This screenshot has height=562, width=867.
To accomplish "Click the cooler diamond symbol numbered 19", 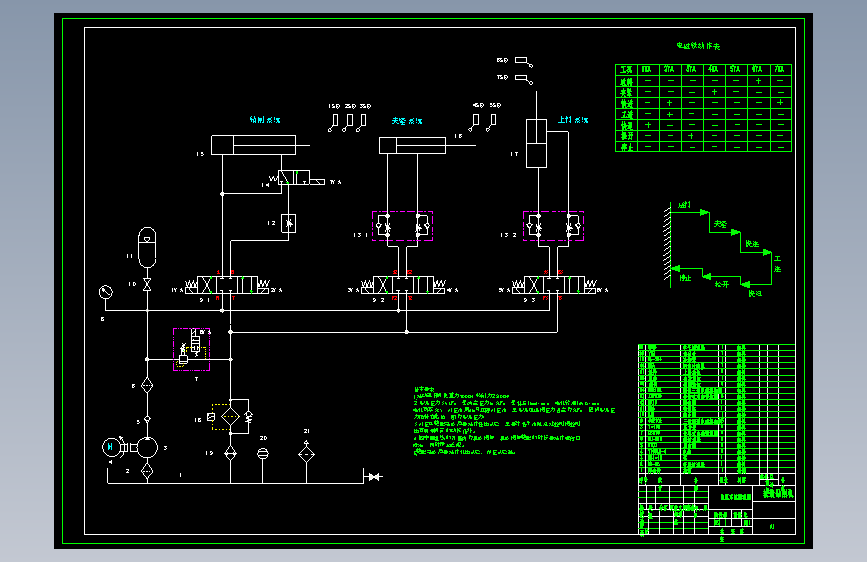I will tap(230, 454).
